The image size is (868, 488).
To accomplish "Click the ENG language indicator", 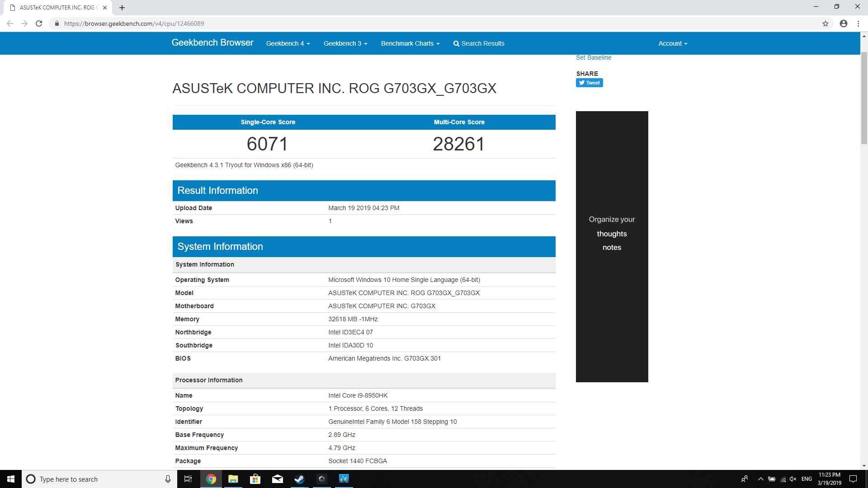I will [807, 479].
